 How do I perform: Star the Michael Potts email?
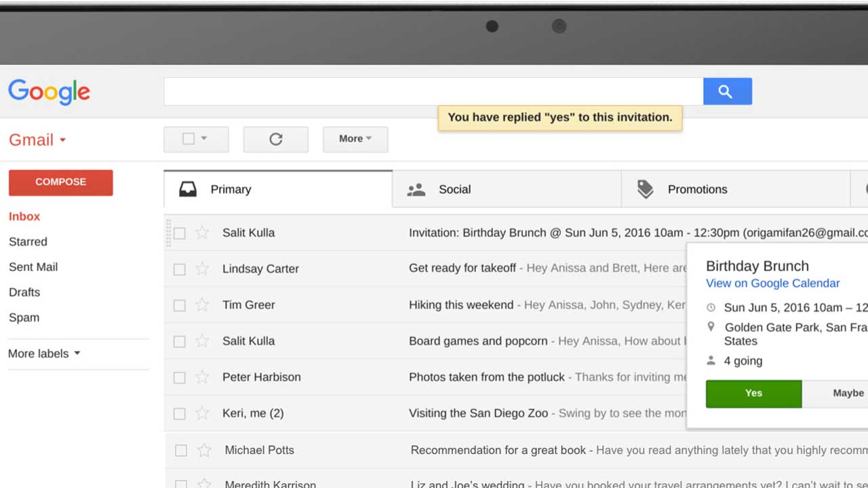[x=204, y=450]
